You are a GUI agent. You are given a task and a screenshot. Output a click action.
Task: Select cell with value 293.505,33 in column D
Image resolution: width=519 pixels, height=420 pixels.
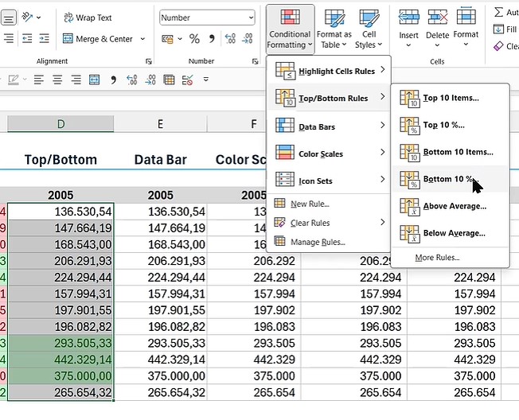(x=61, y=343)
